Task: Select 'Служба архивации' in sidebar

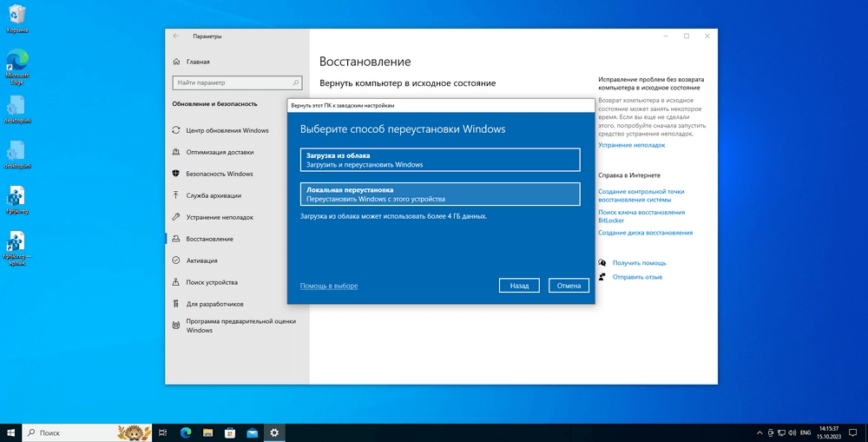Action: coord(214,195)
